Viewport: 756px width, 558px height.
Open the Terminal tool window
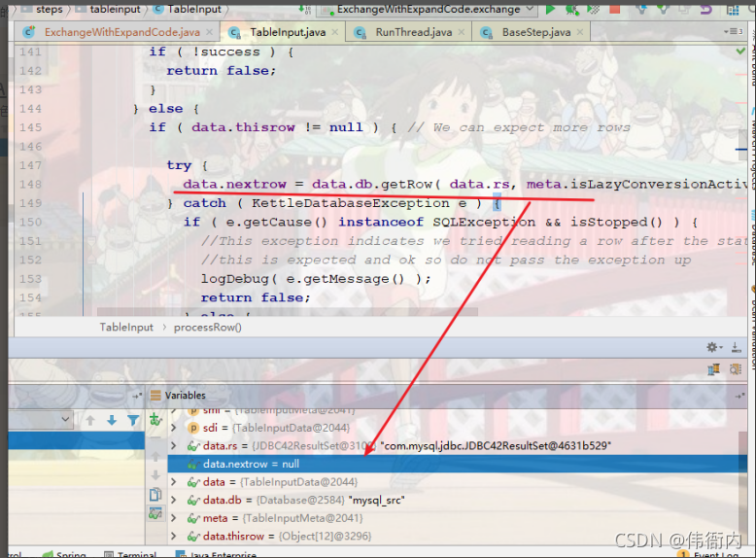click(x=130, y=554)
